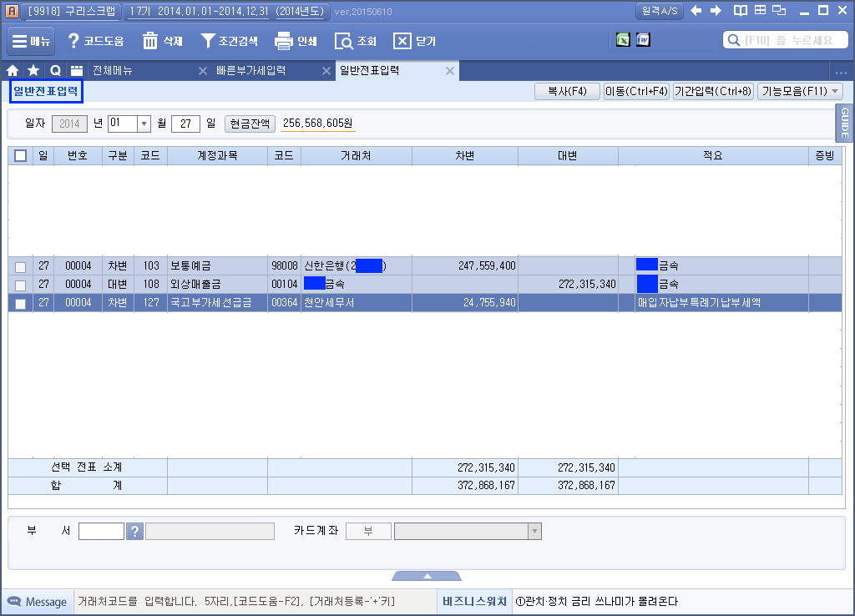
Task: Click the 삭제 trash toolbar button
Action: click(163, 41)
